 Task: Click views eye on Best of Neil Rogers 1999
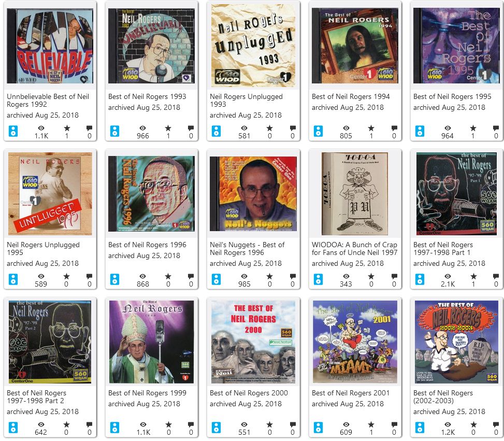tap(143, 424)
